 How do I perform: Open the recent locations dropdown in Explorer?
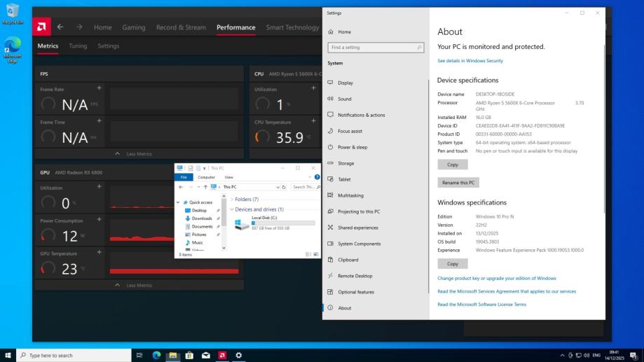click(199, 187)
